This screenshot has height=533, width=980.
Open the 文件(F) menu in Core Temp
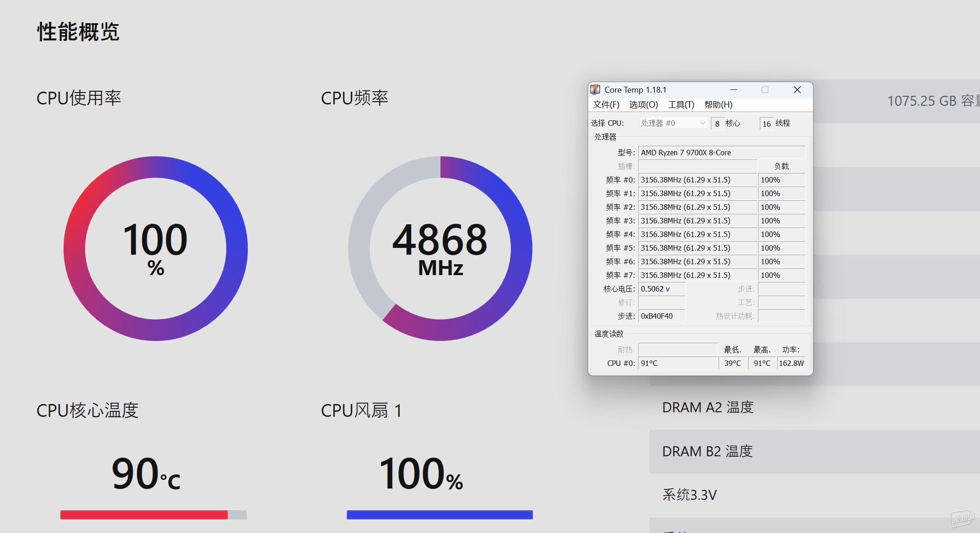[x=607, y=104]
